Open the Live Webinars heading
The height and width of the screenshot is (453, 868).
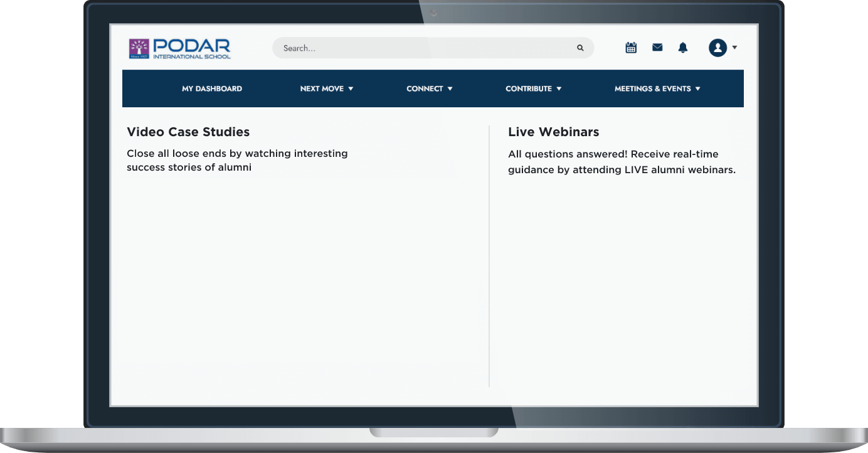553,132
